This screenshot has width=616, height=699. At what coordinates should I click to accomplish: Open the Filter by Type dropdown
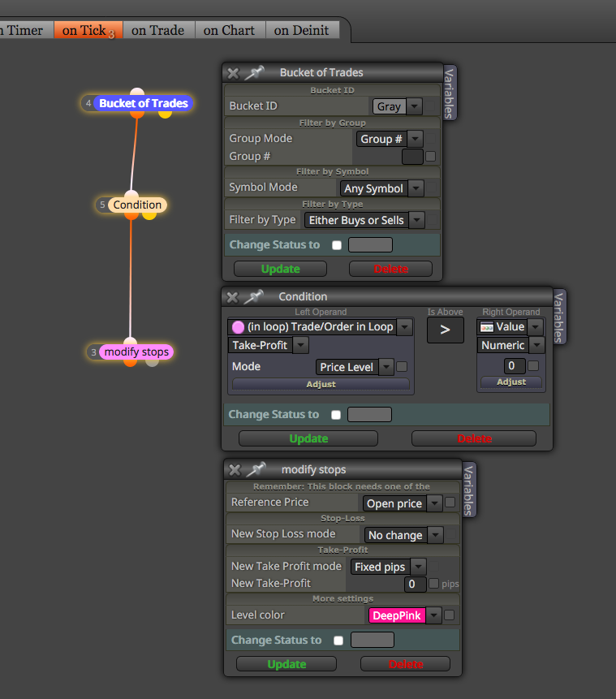364,220
